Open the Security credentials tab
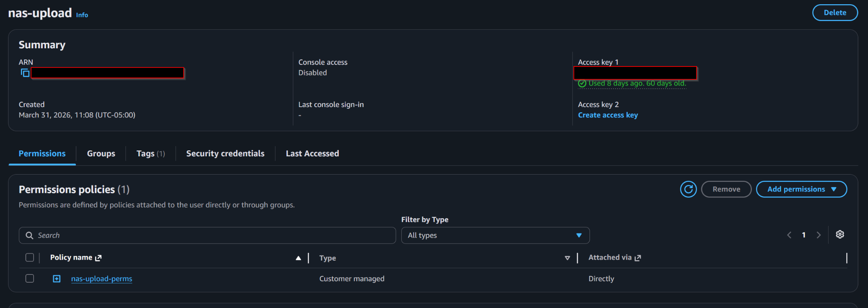This screenshot has height=308, width=868. tap(225, 154)
